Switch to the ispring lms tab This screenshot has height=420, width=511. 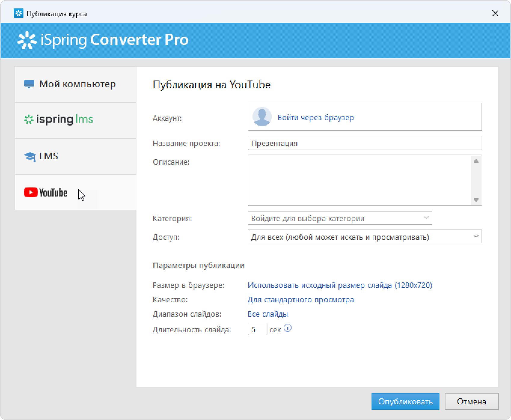[75, 120]
